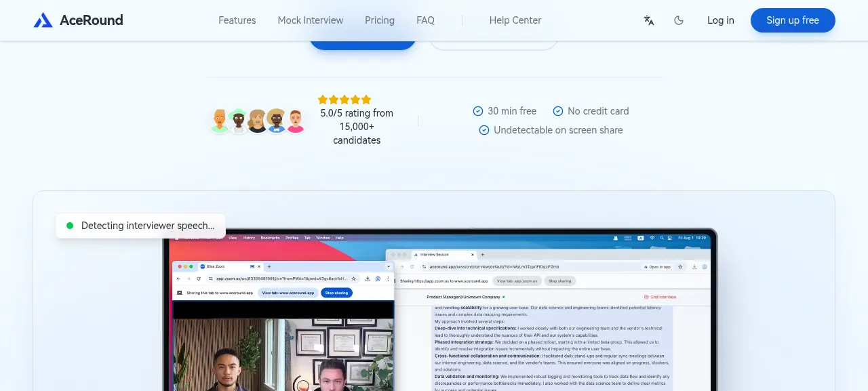868x391 pixels.
Task: Open the Features nav item
Action: [237, 20]
